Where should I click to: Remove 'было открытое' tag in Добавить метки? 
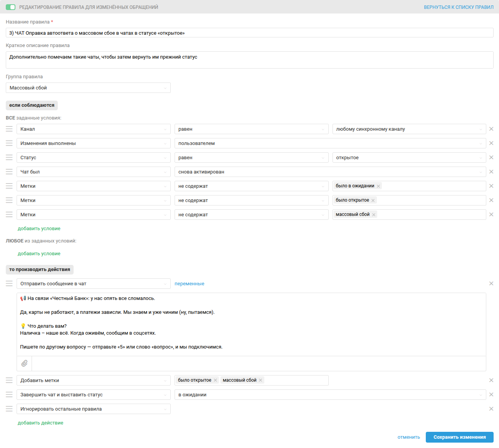(x=215, y=381)
